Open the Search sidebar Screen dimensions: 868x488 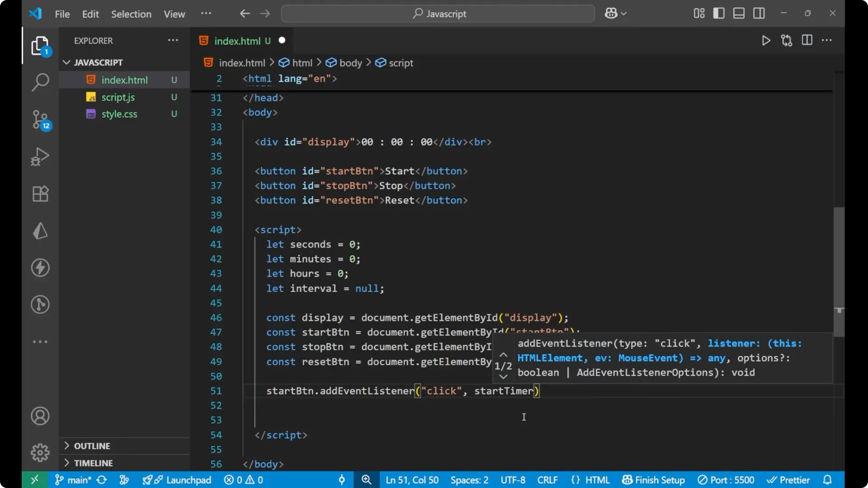tap(40, 82)
